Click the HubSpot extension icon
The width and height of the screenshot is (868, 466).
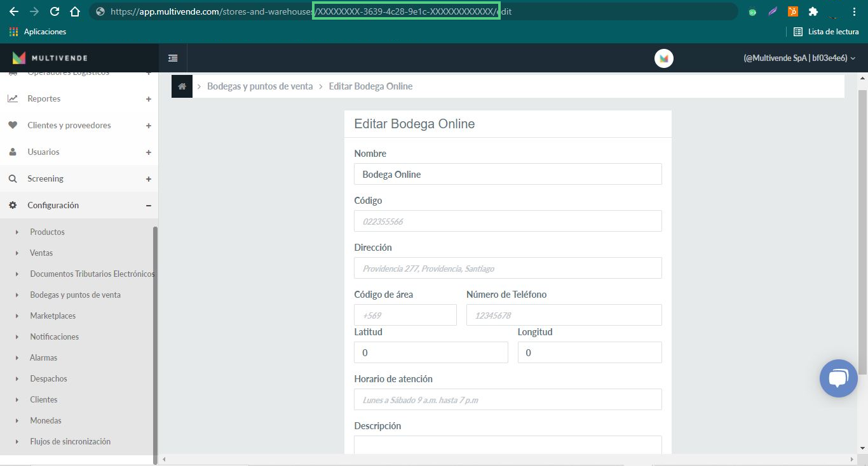click(x=792, y=11)
